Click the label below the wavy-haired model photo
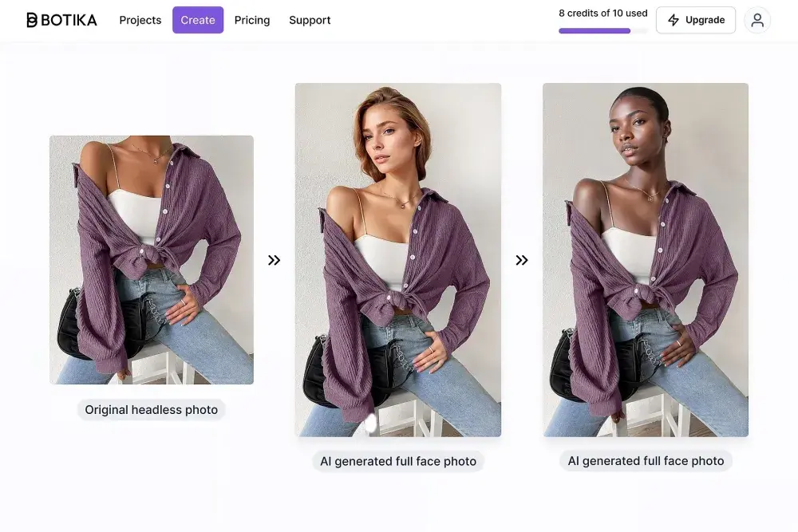The height and width of the screenshot is (532, 798). [398, 461]
